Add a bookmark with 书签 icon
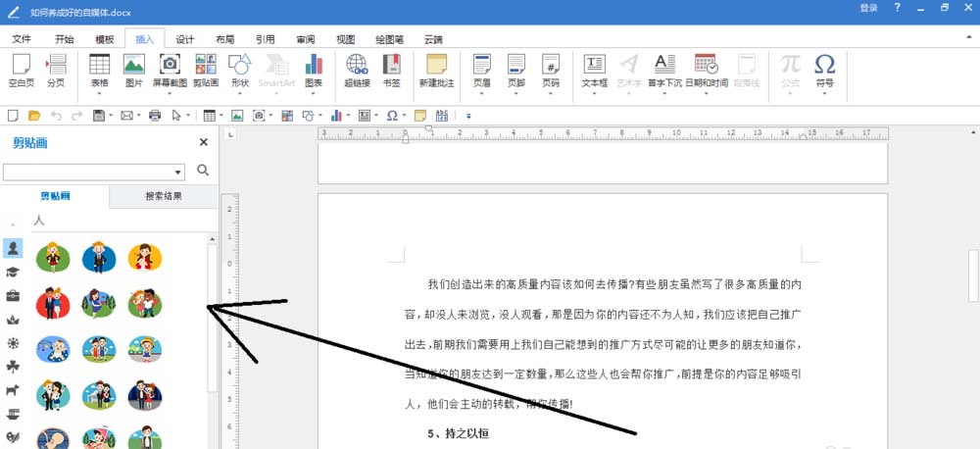The height and width of the screenshot is (449, 980). coord(391,70)
